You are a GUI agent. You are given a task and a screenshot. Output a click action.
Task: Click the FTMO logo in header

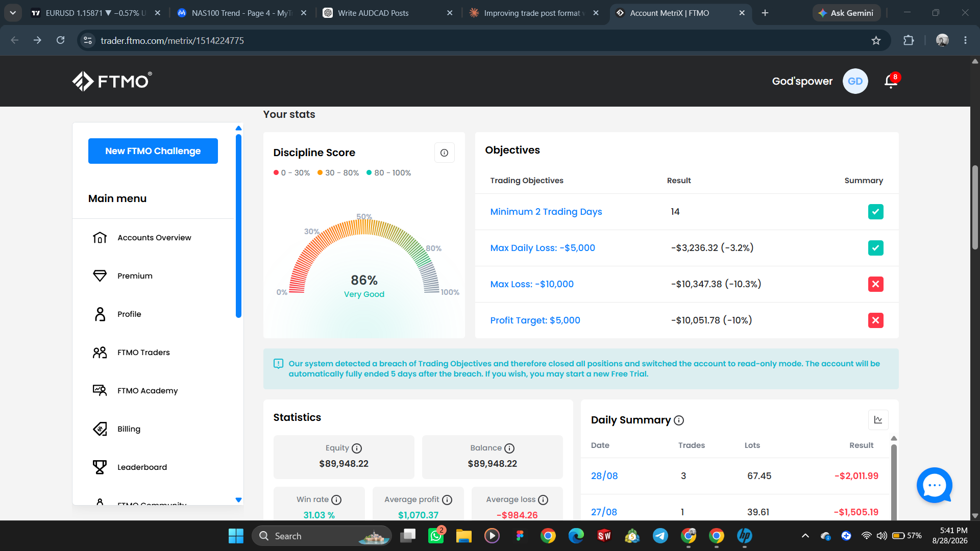tap(112, 81)
